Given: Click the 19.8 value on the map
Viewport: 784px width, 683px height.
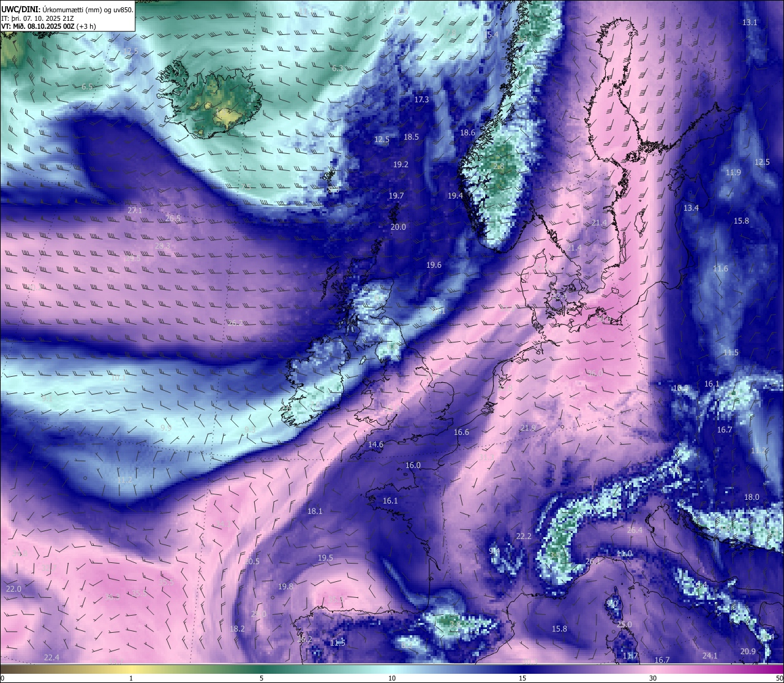Looking at the screenshot, I should [285, 586].
